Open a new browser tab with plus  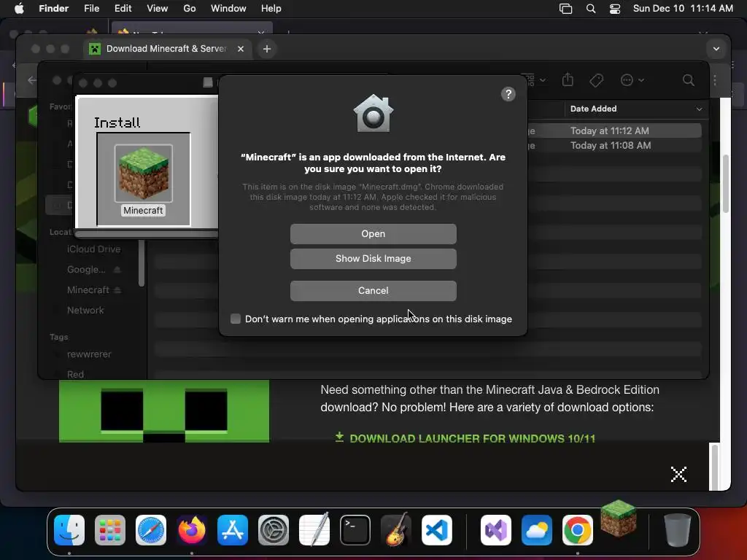pos(267,49)
